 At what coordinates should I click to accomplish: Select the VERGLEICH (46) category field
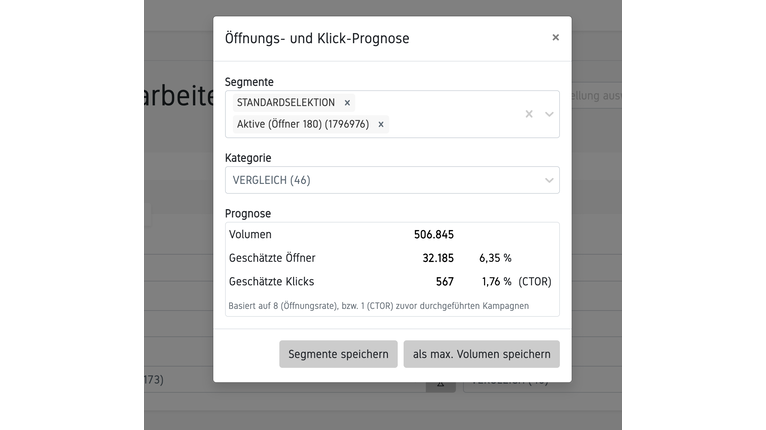(x=380, y=180)
